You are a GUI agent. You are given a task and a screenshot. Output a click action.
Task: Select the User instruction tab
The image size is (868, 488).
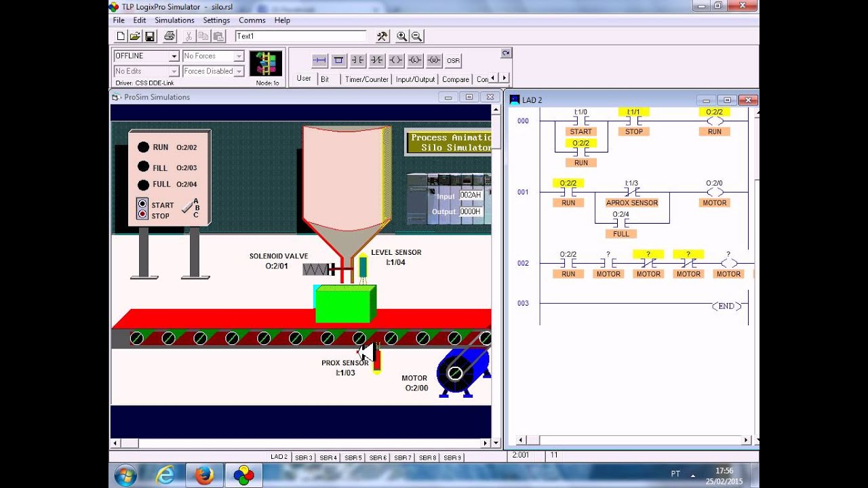[304, 79]
